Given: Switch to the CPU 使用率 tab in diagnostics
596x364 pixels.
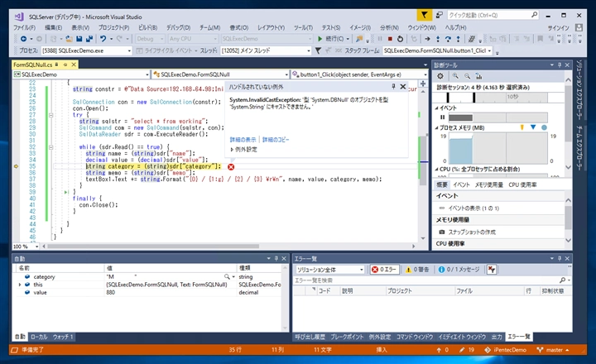Looking at the screenshot, I should [x=522, y=184].
